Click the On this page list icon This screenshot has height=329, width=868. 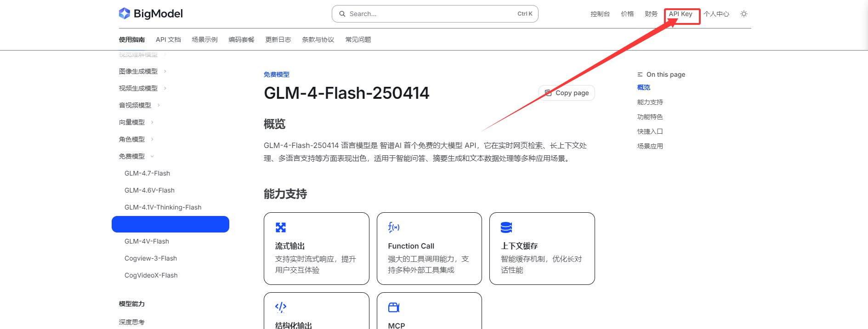point(640,74)
